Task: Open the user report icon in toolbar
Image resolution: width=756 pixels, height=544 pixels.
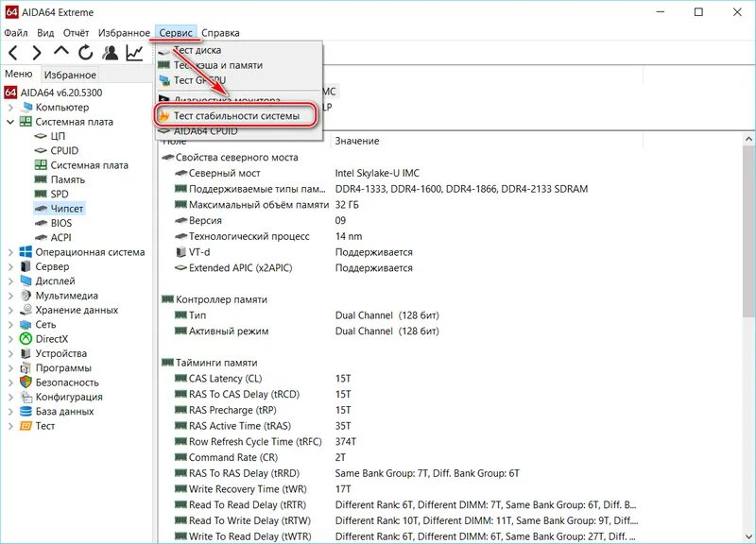Action: 111,53
